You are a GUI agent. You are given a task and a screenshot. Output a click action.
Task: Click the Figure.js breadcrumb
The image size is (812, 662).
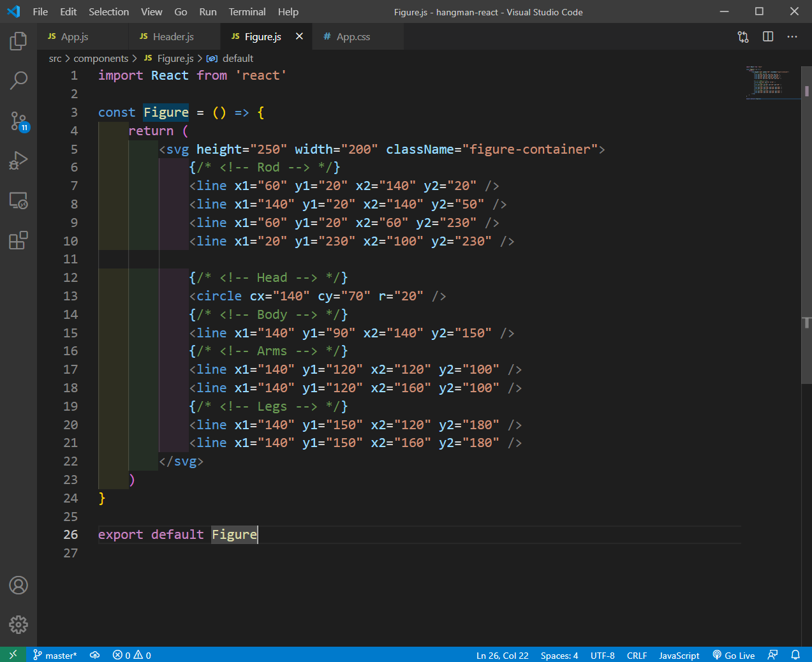169,58
